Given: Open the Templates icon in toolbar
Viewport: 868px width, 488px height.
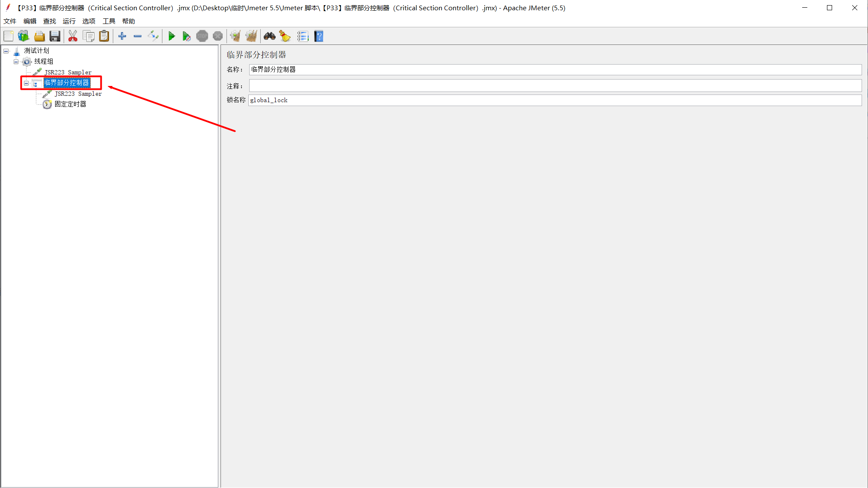Looking at the screenshot, I should pos(24,36).
